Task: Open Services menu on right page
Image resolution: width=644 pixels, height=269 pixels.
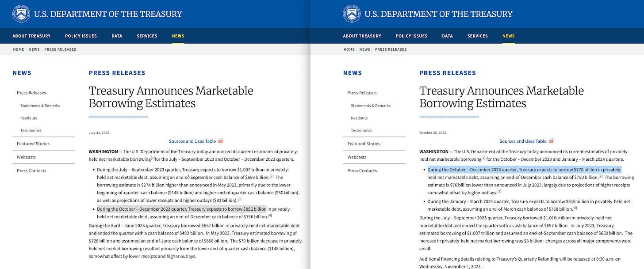Action: 477,36
